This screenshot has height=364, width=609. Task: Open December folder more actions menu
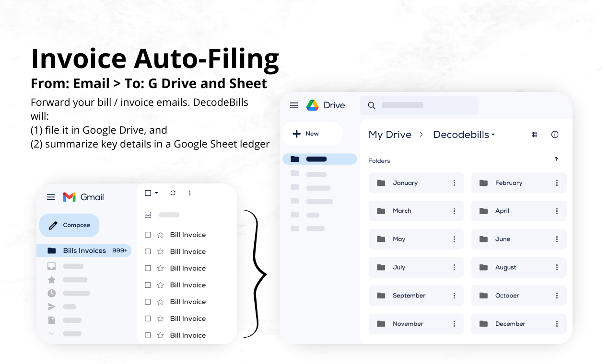557,324
